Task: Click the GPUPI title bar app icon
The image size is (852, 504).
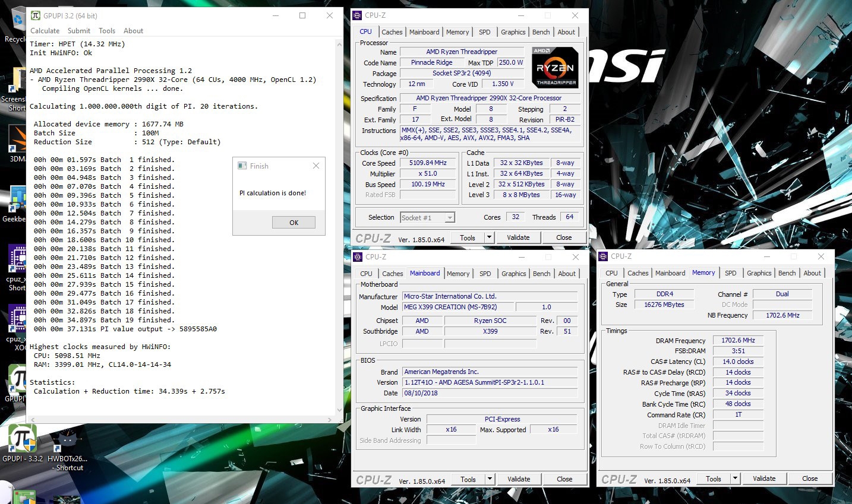Action: (x=35, y=15)
